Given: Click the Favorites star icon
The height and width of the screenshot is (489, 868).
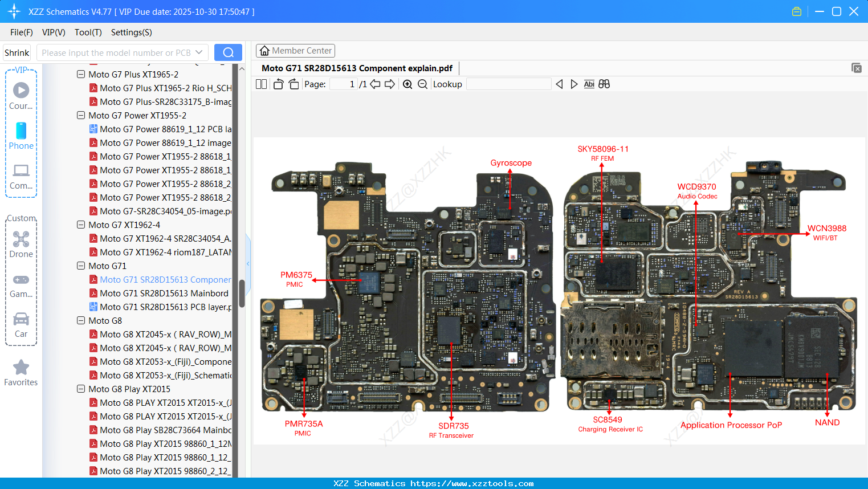Looking at the screenshot, I should point(21,367).
